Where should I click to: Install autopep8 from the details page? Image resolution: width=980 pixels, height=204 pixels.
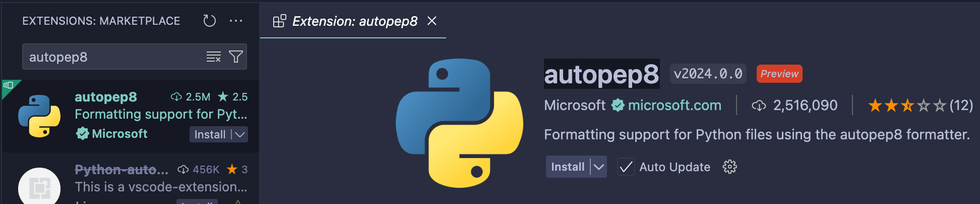pos(568,167)
